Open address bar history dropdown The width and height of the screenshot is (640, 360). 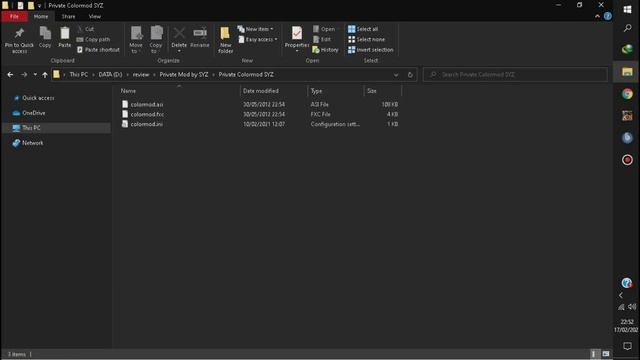396,75
